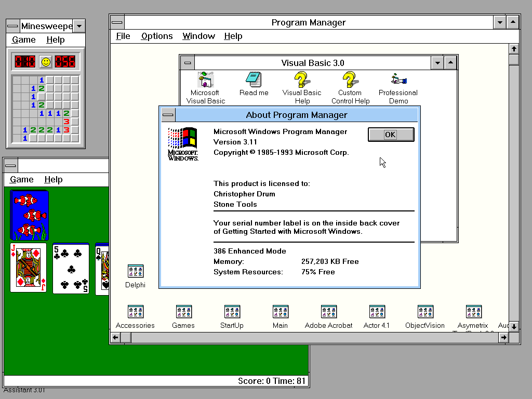Image resolution: width=532 pixels, height=399 pixels.
Task: Maximize Program Manager with the up arrow
Action: pyautogui.click(x=513, y=22)
